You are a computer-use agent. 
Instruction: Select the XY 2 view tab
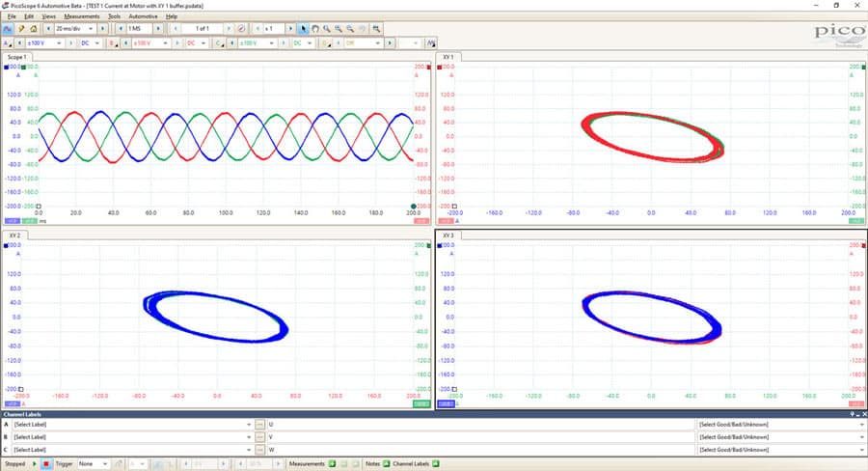14,235
